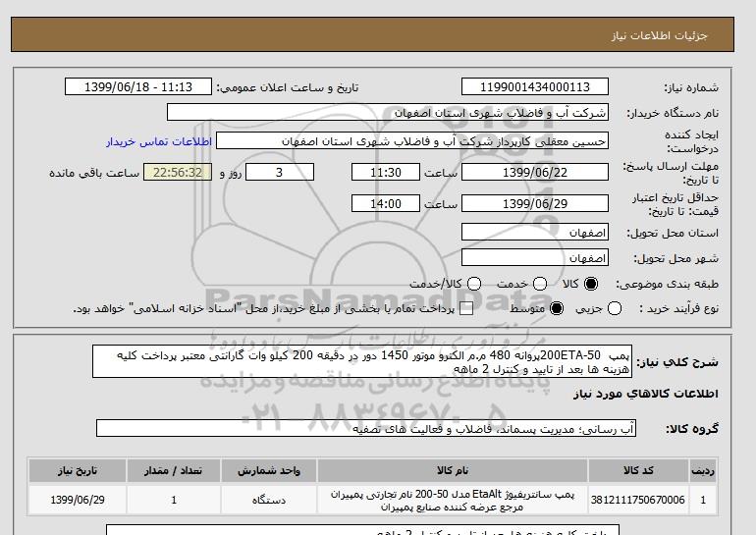The height and width of the screenshot is (535, 756).
Task: Click the row number cell 1 under ردیف
Action: [703, 500]
